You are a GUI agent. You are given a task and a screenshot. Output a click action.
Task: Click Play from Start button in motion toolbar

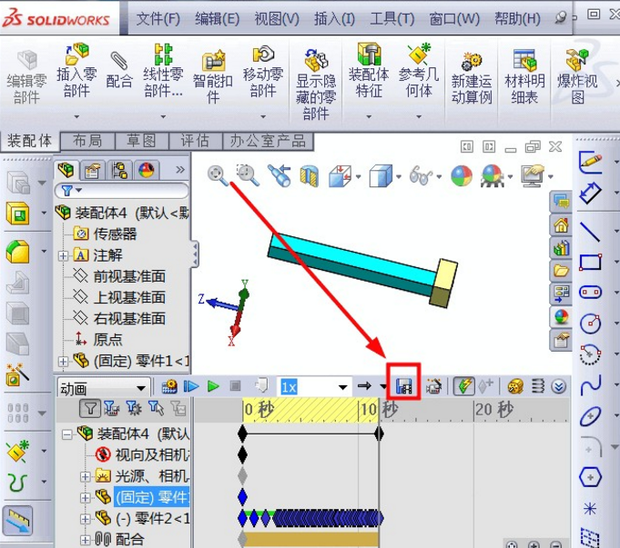[x=191, y=386]
